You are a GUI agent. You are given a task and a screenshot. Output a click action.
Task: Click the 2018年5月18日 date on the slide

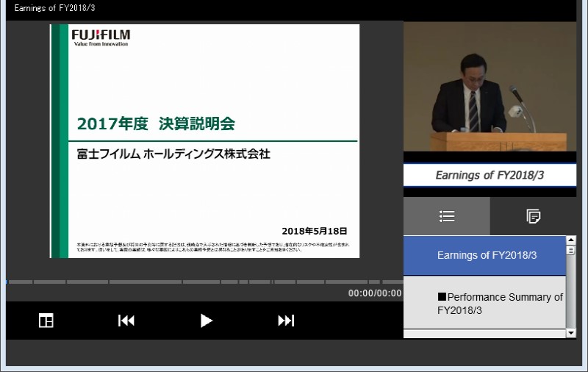[315, 231]
